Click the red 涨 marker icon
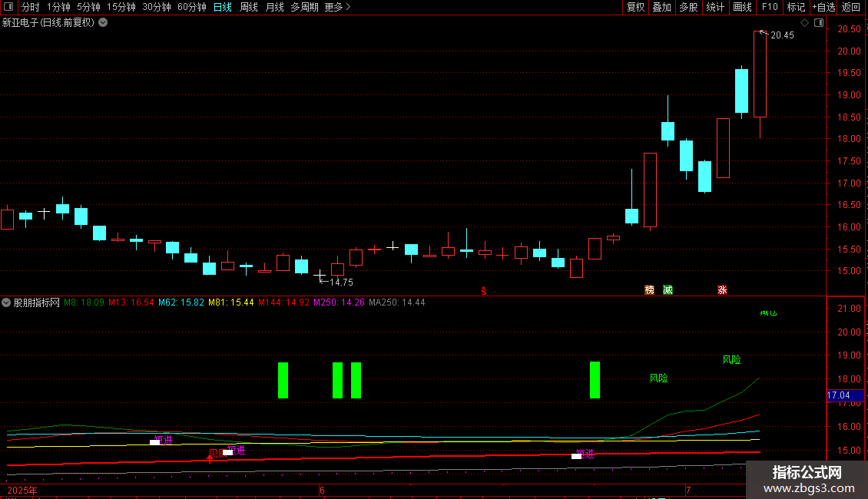Screen dimensions: 868x499 tap(722, 290)
